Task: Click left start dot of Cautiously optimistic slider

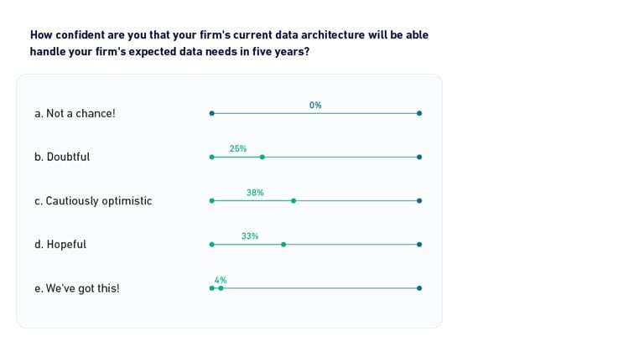Action: coord(211,200)
